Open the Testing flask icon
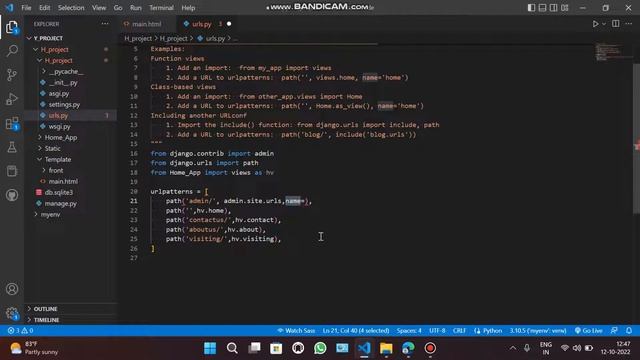Screen dimensions: 640x360 pyautogui.click(x=12, y=147)
